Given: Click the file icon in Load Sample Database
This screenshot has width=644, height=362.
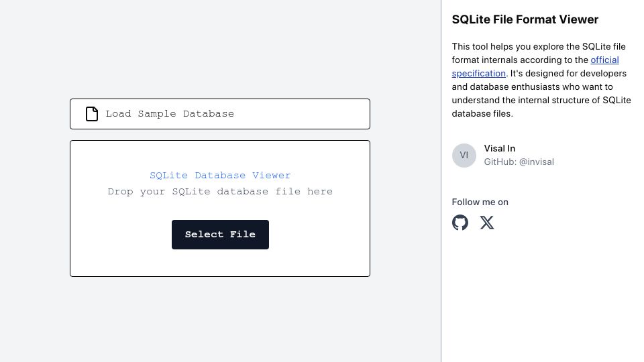Looking at the screenshot, I should point(92,114).
